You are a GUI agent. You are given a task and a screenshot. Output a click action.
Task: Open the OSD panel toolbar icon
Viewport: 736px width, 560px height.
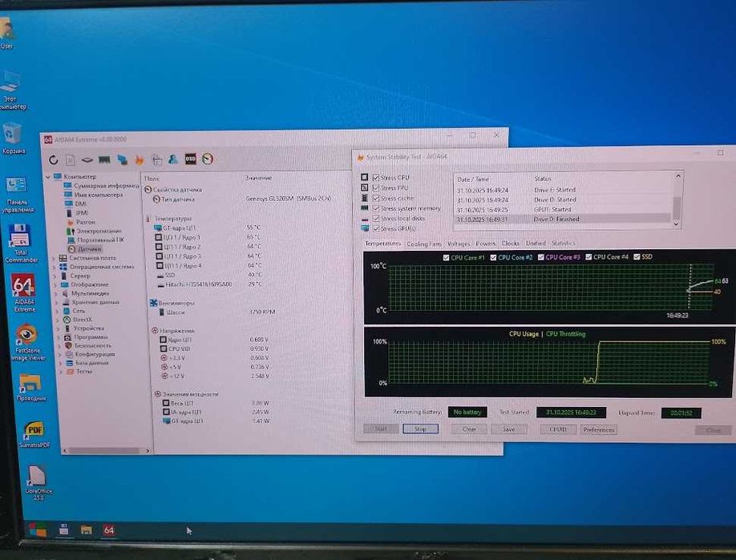point(190,159)
